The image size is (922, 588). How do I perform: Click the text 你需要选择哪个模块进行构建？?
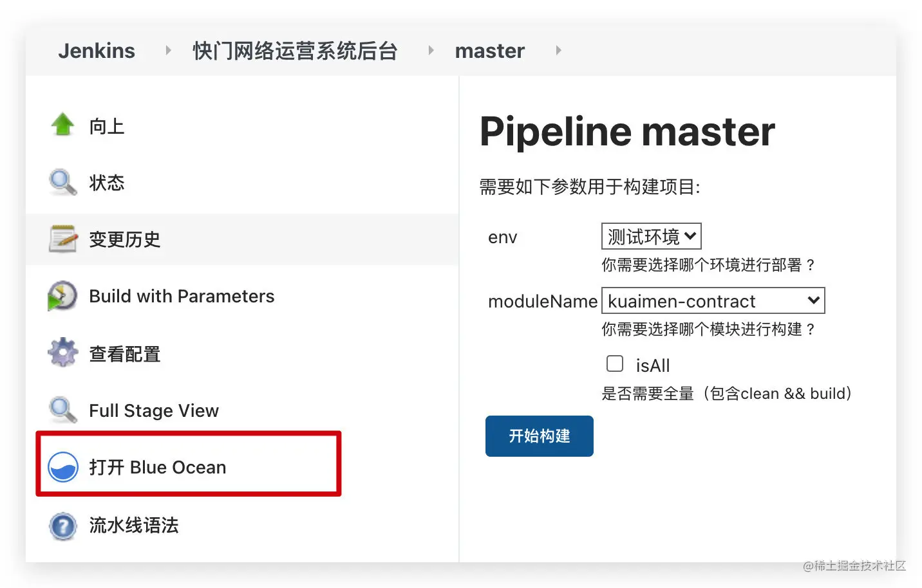click(x=710, y=329)
